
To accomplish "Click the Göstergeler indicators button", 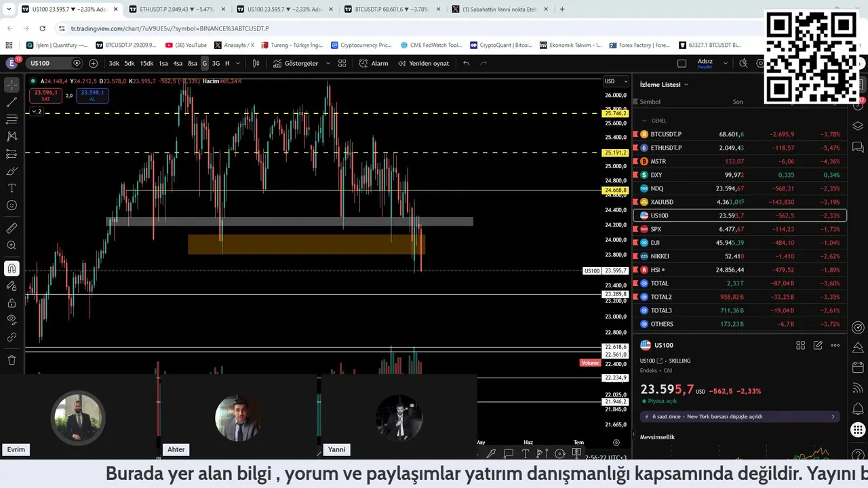I will click(296, 63).
